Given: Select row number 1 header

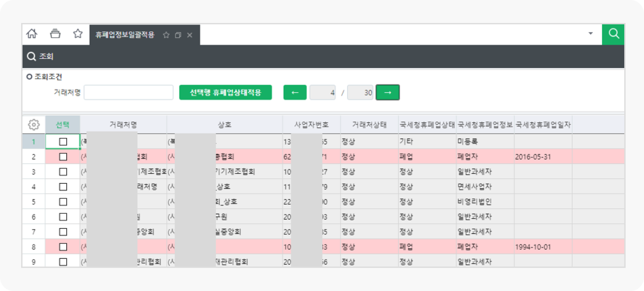Looking at the screenshot, I should (x=34, y=142).
